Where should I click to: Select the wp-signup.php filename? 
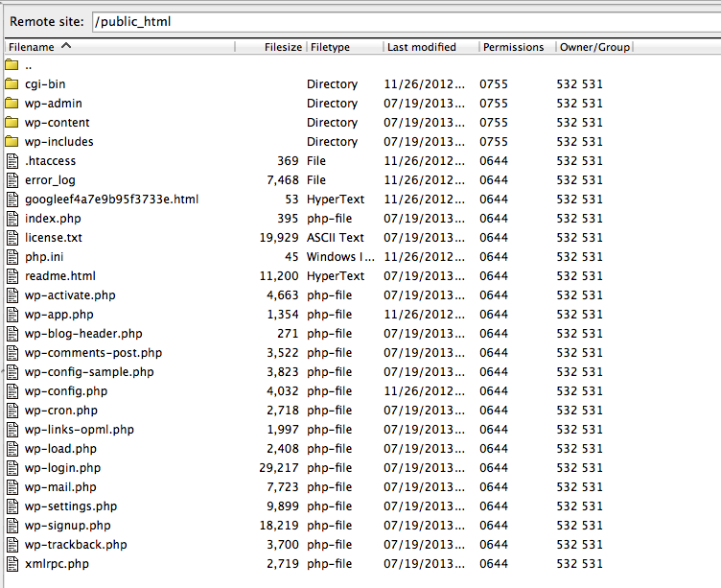(67, 526)
